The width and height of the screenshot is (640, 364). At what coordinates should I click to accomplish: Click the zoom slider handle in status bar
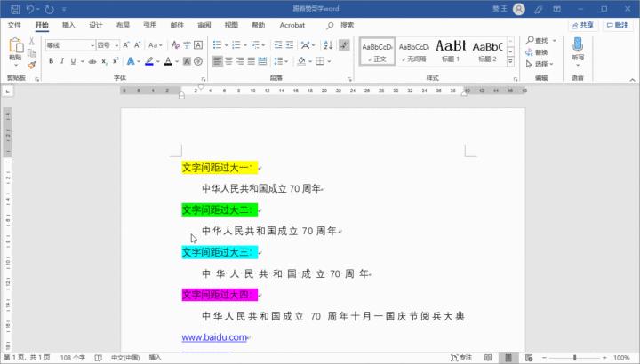click(x=575, y=358)
